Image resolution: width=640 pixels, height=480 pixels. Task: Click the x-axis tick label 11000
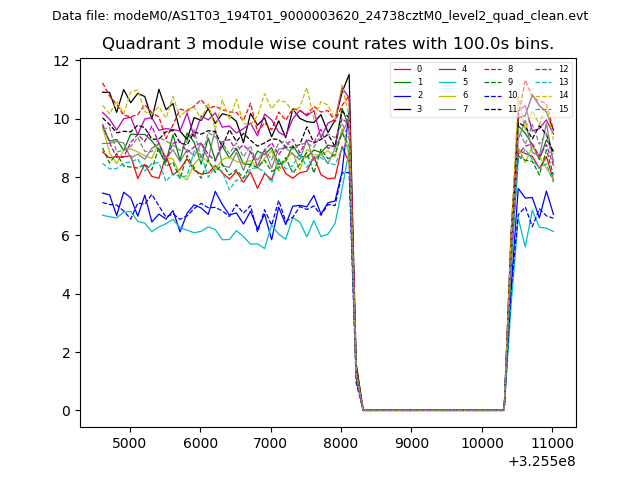tap(552, 442)
